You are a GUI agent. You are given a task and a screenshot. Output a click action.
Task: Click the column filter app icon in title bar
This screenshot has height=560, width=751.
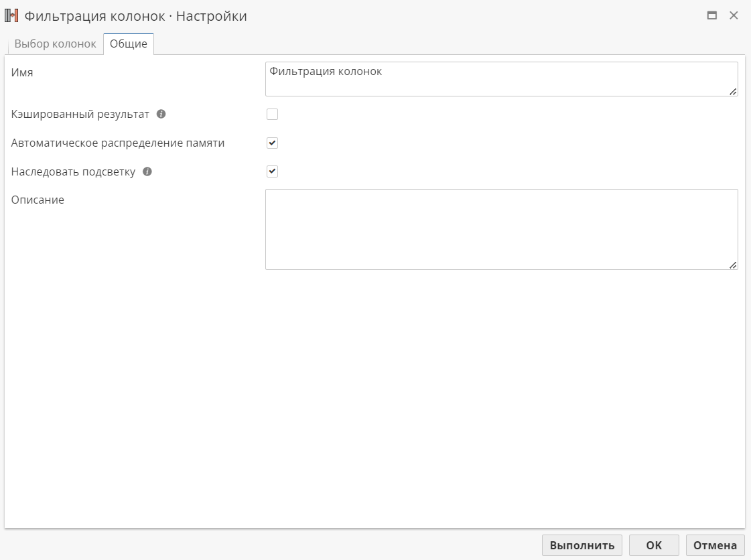11,16
